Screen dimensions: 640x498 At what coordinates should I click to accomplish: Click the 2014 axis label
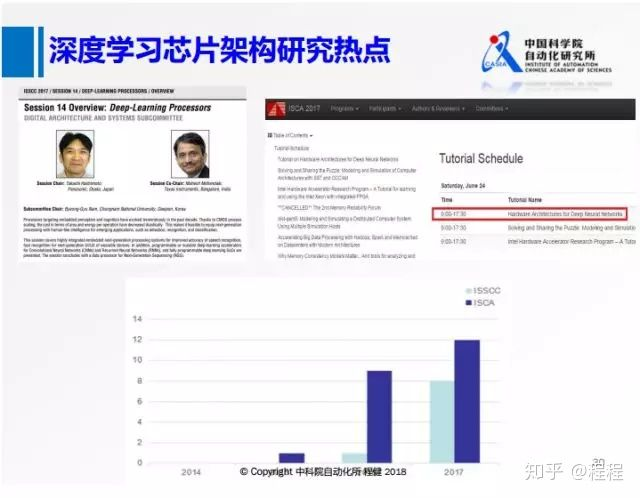point(191,472)
